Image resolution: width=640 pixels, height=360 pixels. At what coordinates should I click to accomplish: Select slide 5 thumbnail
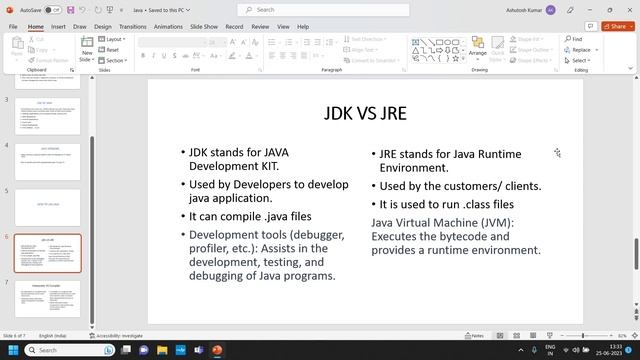(48, 208)
